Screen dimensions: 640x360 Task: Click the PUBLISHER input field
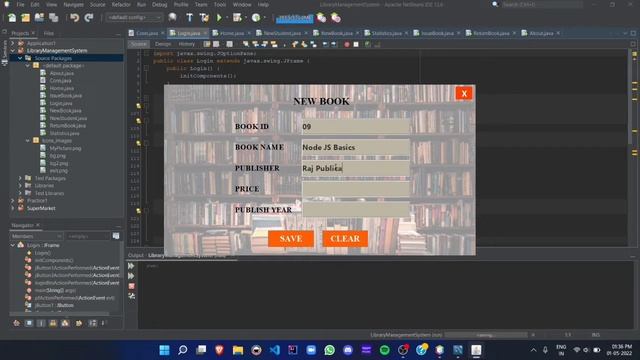click(356, 168)
